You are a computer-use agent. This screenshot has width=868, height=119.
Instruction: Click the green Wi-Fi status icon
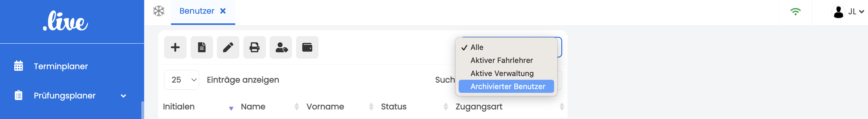(x=795, y=12)
